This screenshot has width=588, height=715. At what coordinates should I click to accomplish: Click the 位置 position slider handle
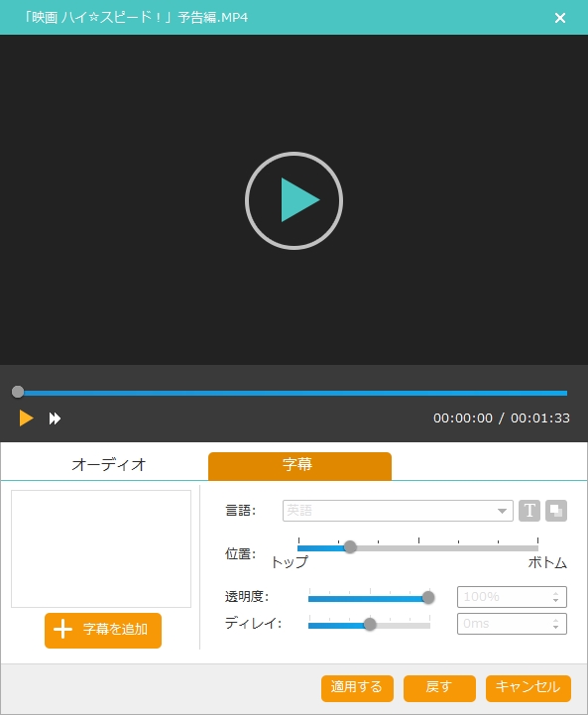click(350, 547)
